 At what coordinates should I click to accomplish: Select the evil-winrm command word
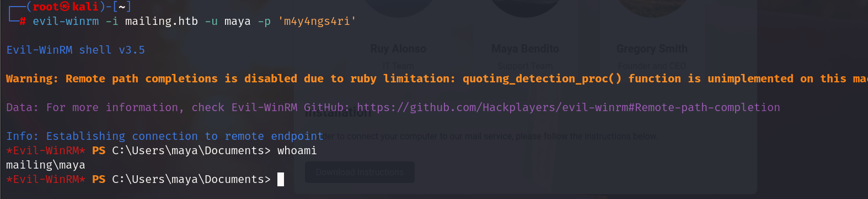point(66,21)
